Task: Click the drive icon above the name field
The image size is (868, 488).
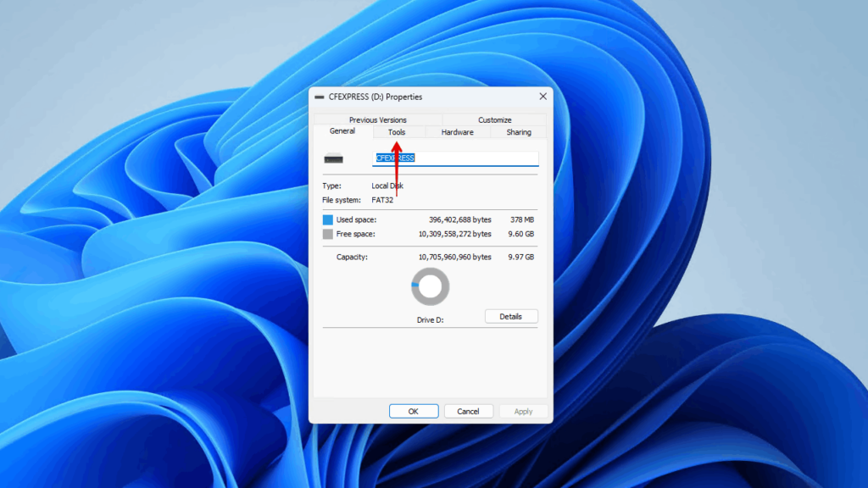Action: coord(335,157)
